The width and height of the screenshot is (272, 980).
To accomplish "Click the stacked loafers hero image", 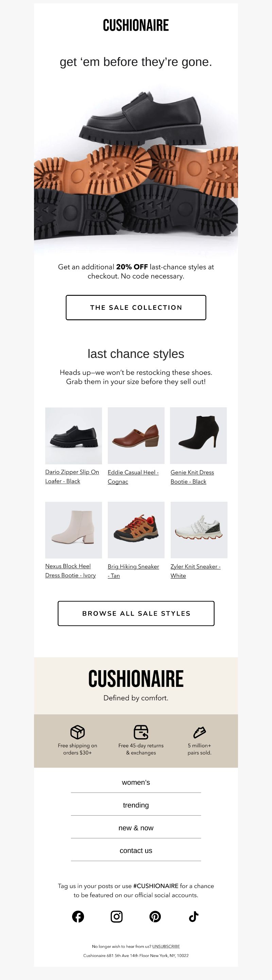I will [x=136, y=167].
